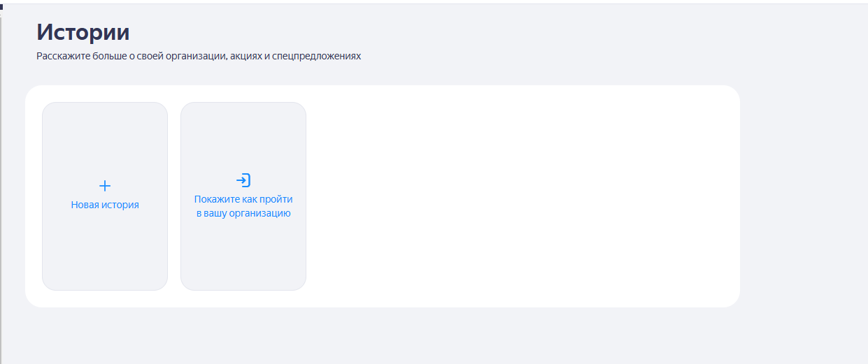Click the "в вашу организацию" text line

coord(243,214)
